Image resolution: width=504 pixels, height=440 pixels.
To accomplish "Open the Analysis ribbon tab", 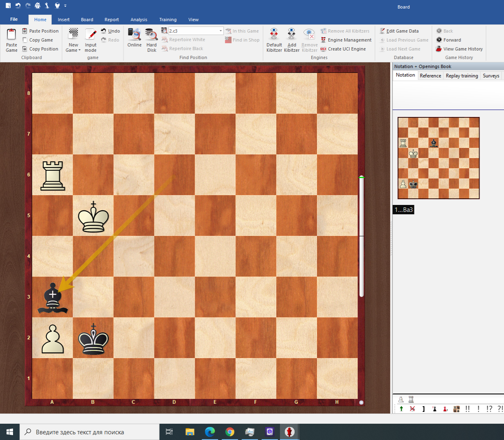I will [x=139, y=20].
